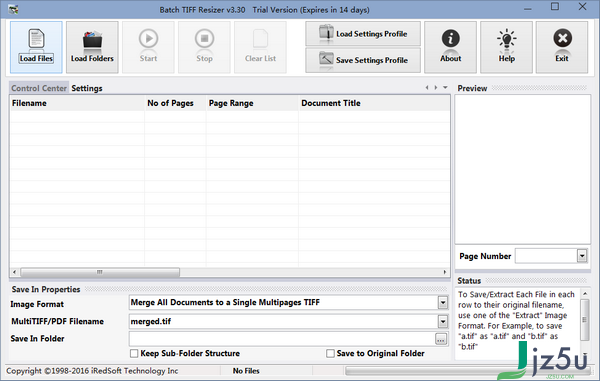Screen dimensions: 600x381
Task: Click the app icon in title bar
Action: pos(14,9)
